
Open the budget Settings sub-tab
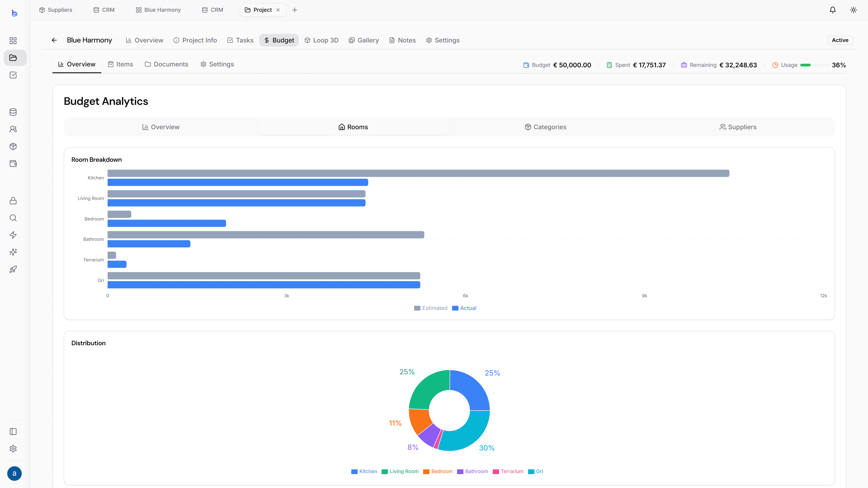217,64
